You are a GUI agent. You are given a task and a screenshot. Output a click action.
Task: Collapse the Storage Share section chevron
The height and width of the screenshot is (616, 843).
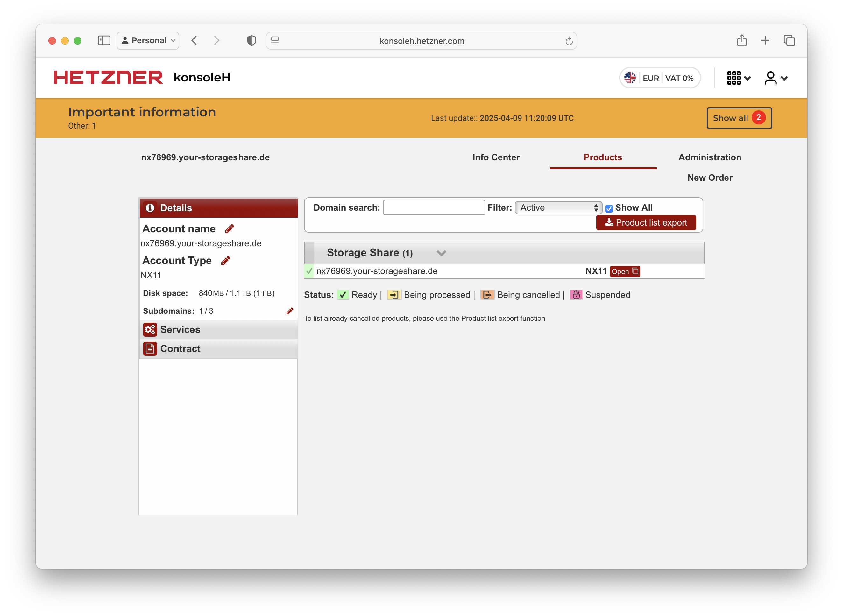[441, 253]
